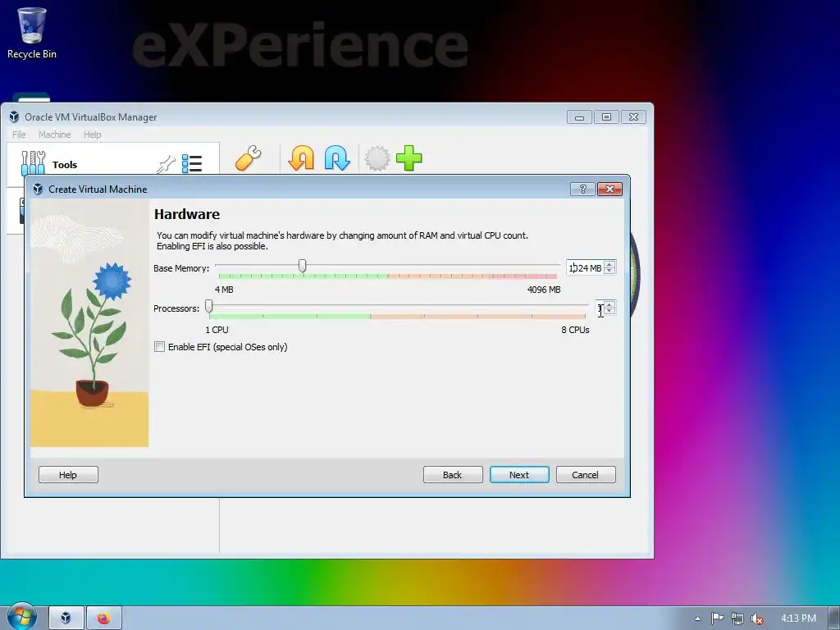Image resolution: width=840 pixels, height=630 pixels.
Task: Select the Tools item in VirtualBox sidebar
Action: 113,164
